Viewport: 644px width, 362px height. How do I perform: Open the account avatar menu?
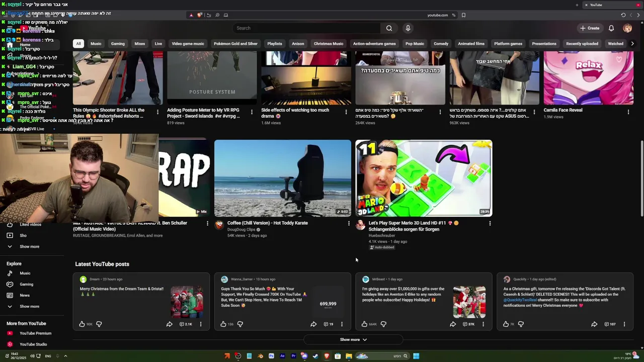click(x=627, y=28)
